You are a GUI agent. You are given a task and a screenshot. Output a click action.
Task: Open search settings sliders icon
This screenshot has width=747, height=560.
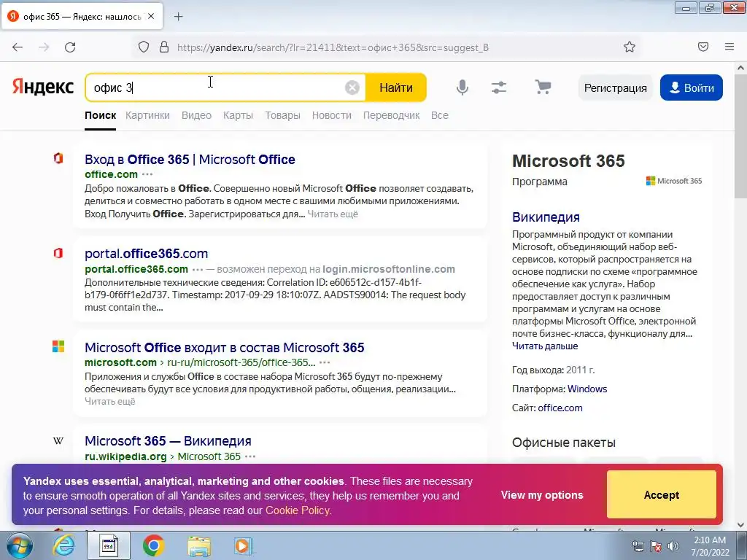click(x=499, y=87)
